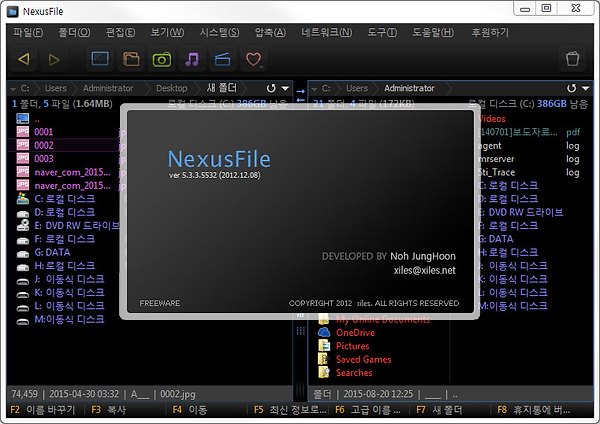The height and width of the screenshot is (424, 600).
Task: Open the 네트워크(N) menu
Action: click(x=331, y=32)
